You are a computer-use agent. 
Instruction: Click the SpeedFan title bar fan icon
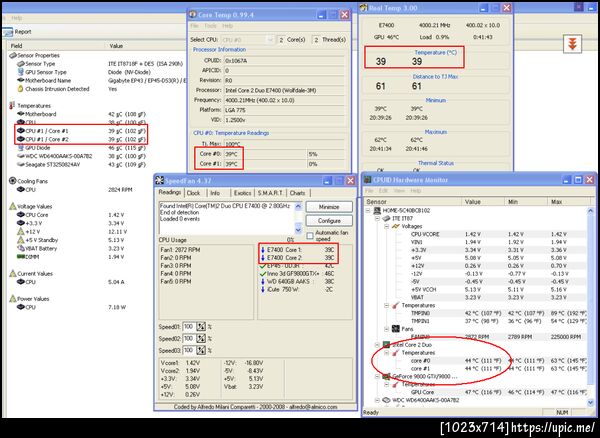pos(160,181)
